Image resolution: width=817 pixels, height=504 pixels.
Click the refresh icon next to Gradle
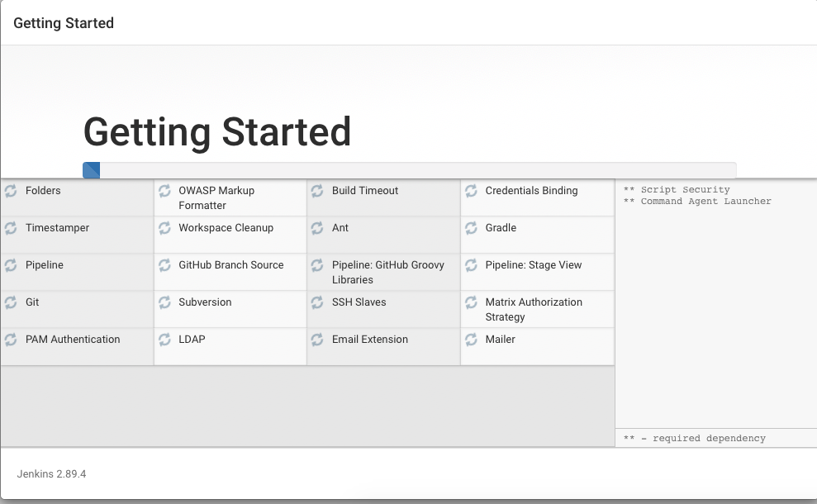click(x=471, y=228)
